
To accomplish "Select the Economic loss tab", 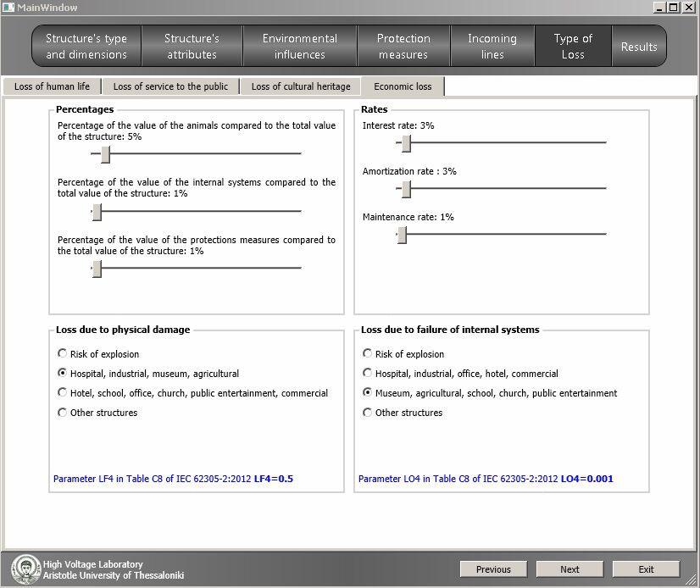I will pos(403,86).
